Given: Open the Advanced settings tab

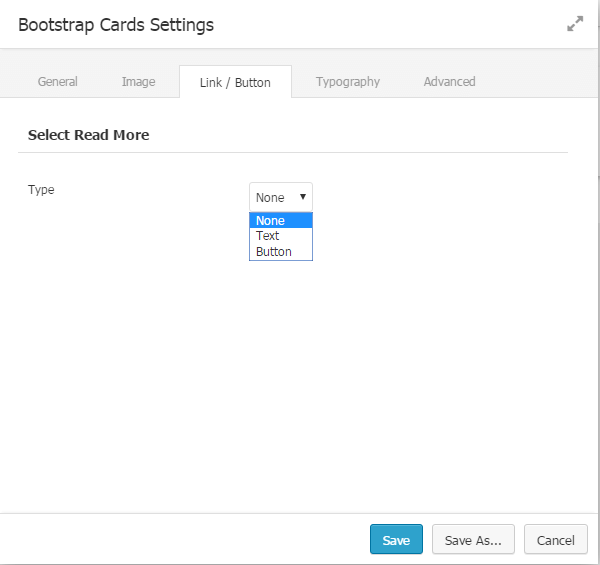Looking at the screenshot, I should (x=449, y=82).
